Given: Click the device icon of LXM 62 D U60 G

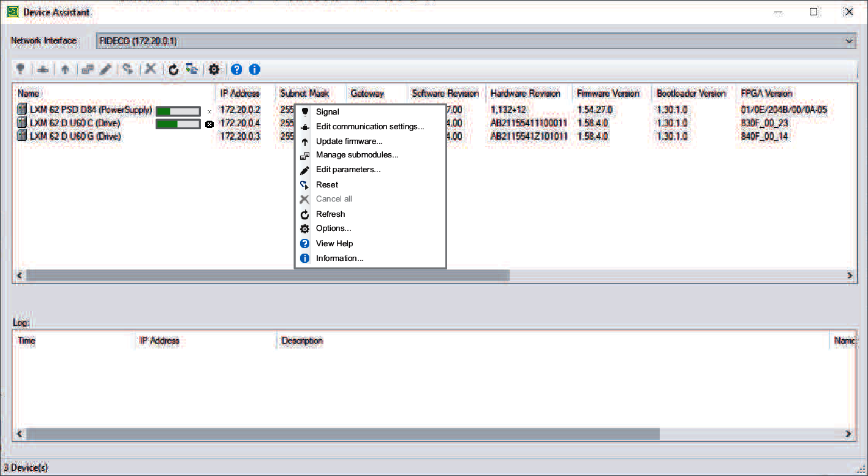Looking at the screenshot, I should [x=23, y=136].
